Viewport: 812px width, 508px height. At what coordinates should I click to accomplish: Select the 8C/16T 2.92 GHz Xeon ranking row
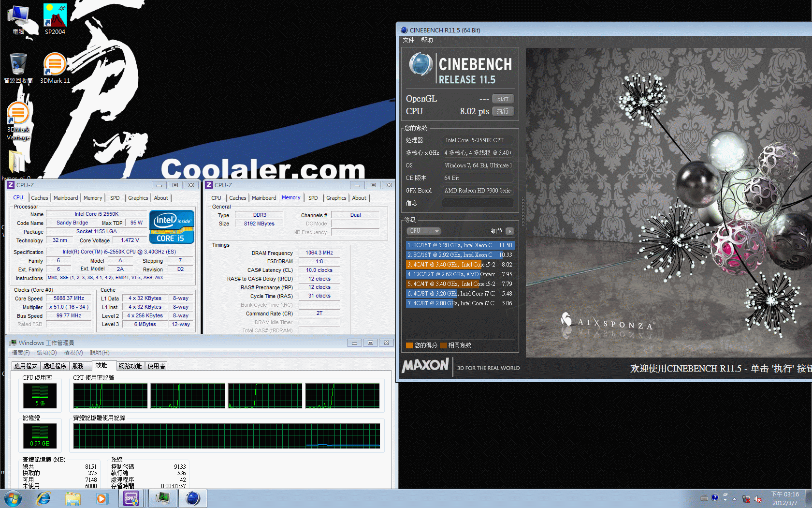click(x=460, y=255)
